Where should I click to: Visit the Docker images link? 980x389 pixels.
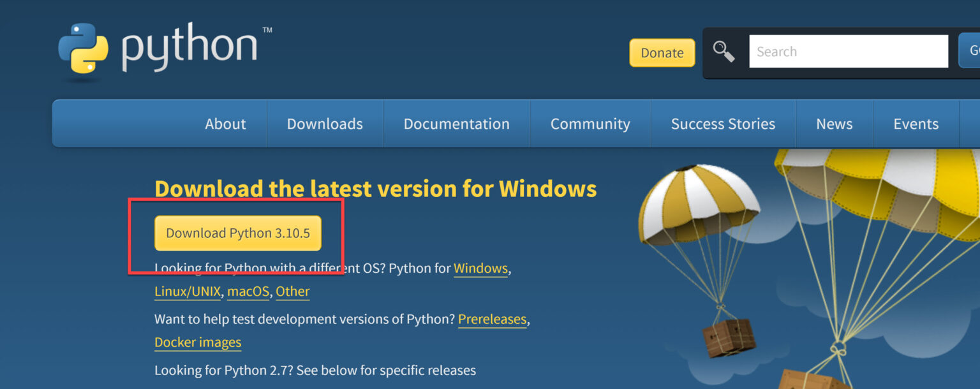(x=198, y=342)
